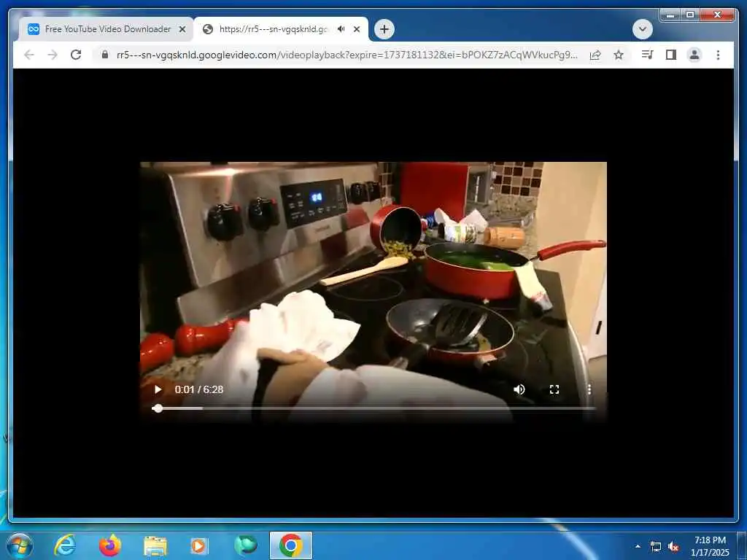Go forward to next page
The width and height of the screenshot is (747, 560).
53,55
